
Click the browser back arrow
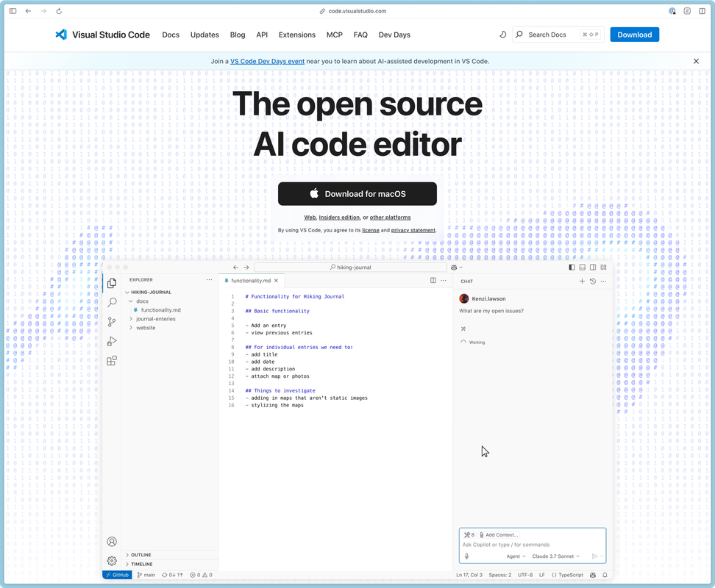[28, 11]
